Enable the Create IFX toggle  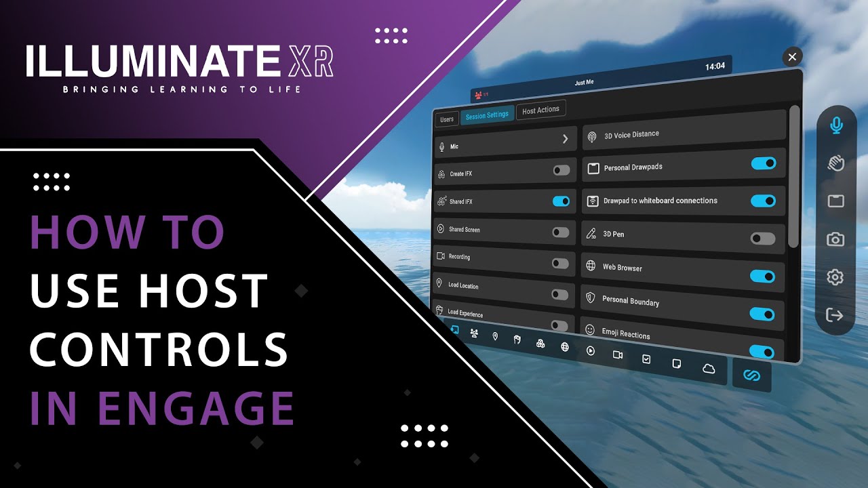click(561, 170)
